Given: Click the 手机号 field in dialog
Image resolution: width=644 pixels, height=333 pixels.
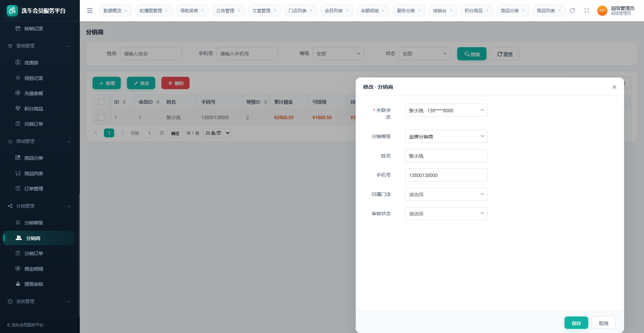Looking at the screenshot, I should 446,175.
